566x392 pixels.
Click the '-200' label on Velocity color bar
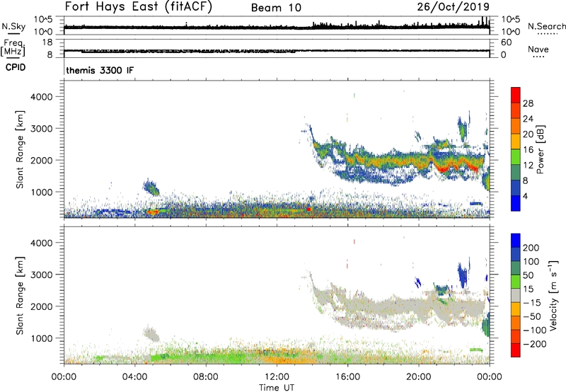(535, 344)
